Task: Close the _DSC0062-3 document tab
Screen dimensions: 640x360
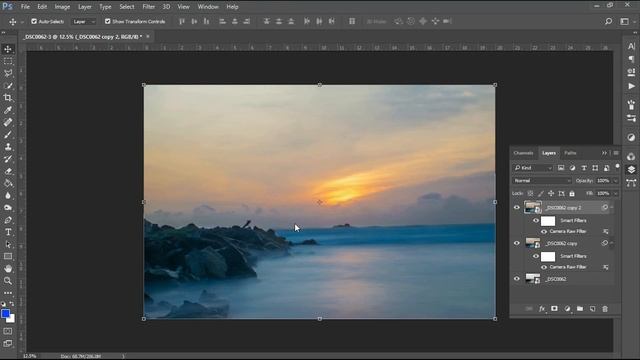Action: pos(148,37)
